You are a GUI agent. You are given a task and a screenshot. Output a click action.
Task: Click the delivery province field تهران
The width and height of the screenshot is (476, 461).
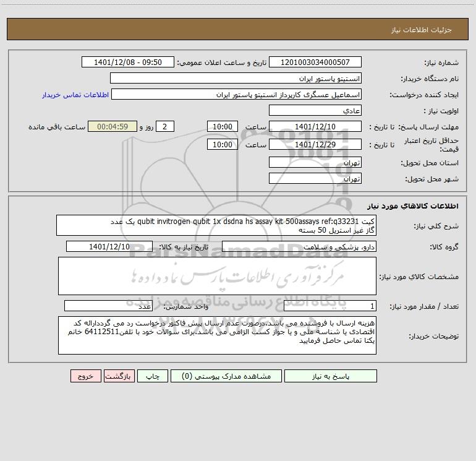[315, 162]
